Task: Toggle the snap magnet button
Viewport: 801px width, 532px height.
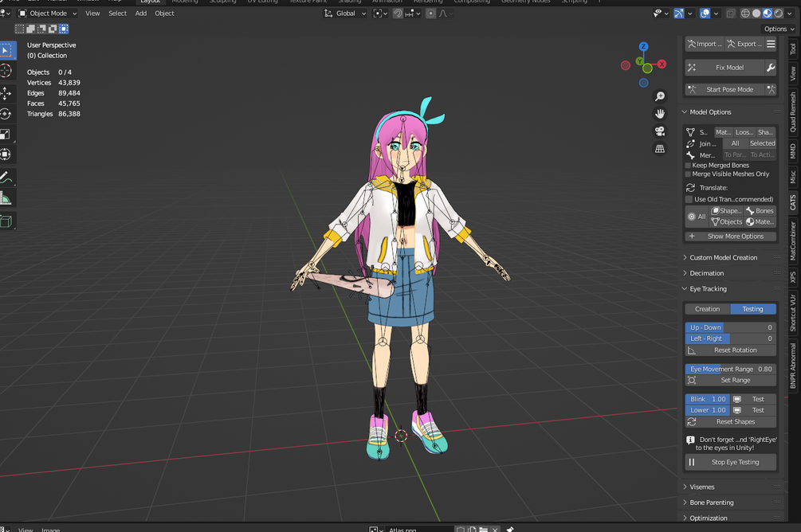Action: (x=398, y=14)
